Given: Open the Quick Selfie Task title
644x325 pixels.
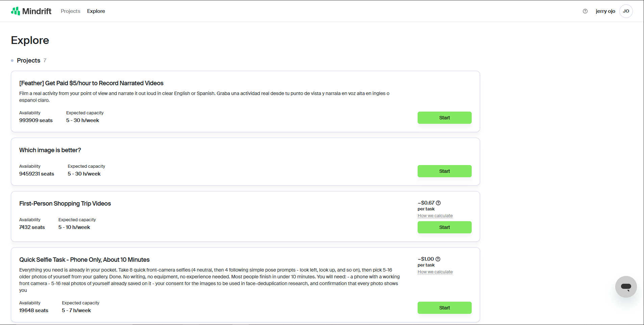Looking at the screenshot, I should [84, 260].
